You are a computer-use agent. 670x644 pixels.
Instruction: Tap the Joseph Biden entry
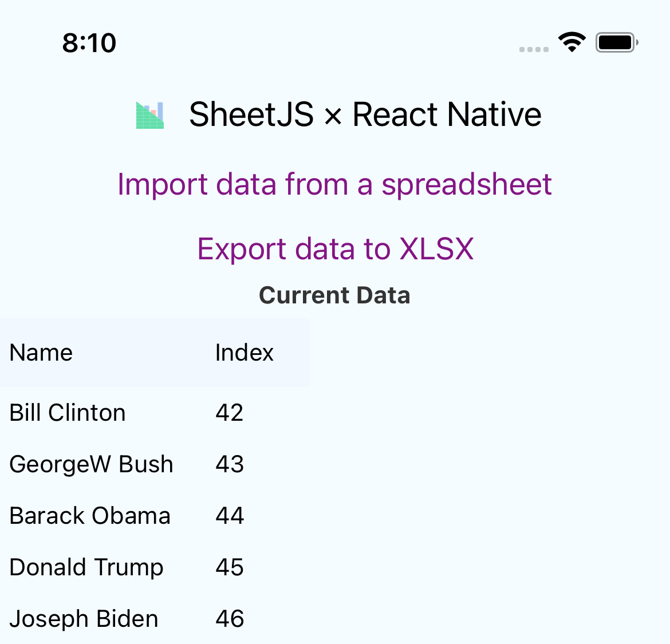tap(84, 618)
